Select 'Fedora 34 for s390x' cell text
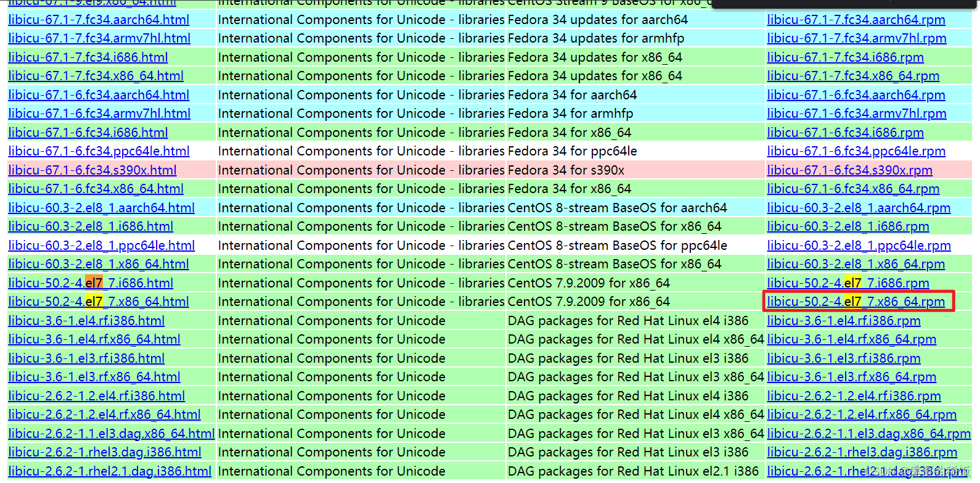Image resolution: width=980 pixels, height=483 pixels. point(566,170)
